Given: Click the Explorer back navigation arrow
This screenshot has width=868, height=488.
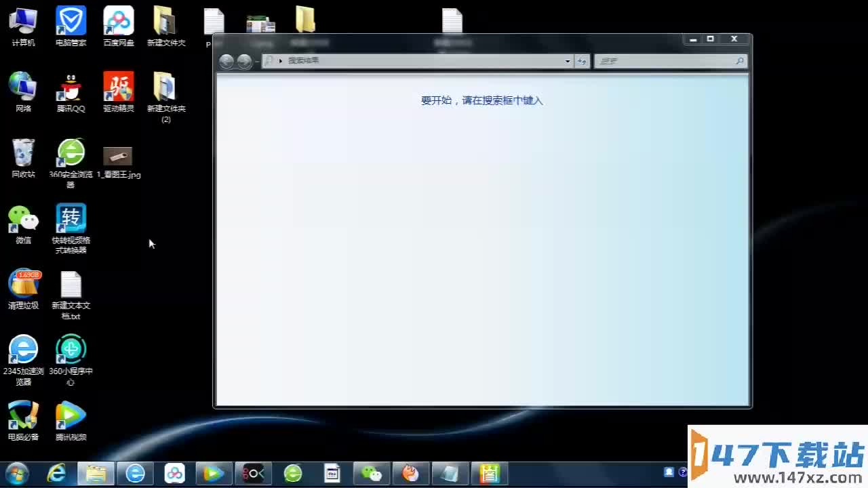Looking at the screenshot, I should pyautogui.click(x=226, y=61).
